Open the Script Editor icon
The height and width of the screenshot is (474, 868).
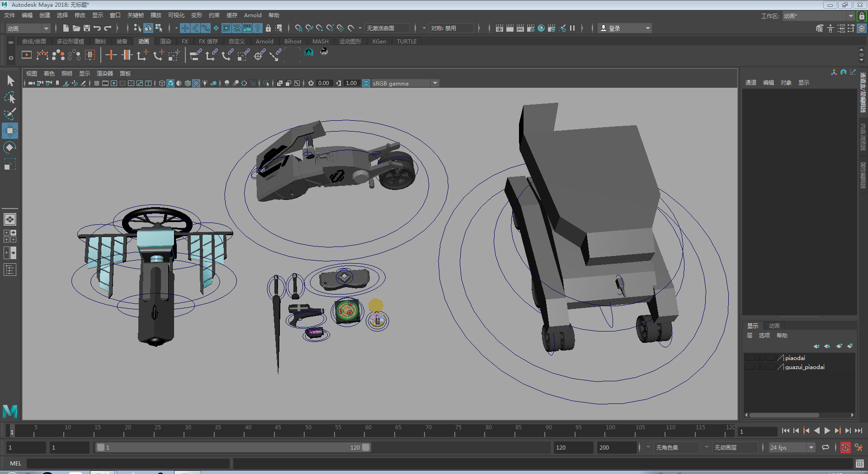(x=859, y=464)
